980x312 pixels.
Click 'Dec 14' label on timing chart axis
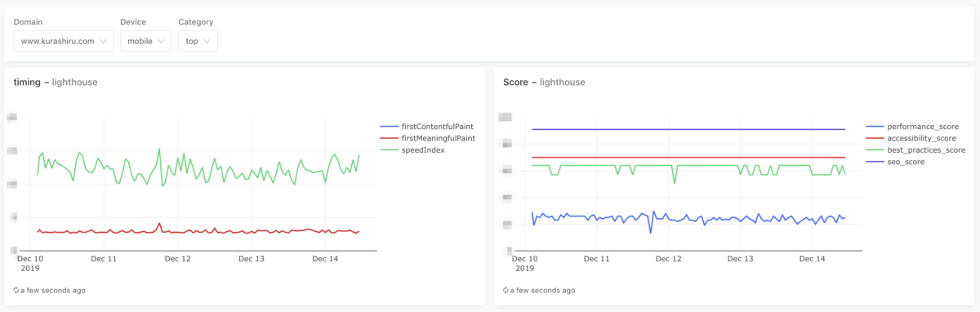click(x=325, y=259)
